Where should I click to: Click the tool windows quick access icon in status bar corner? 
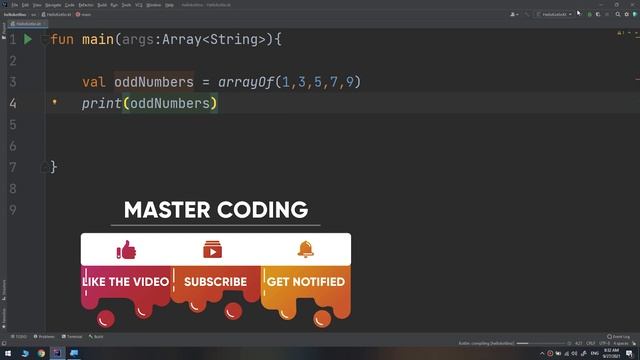coord(4,344)
